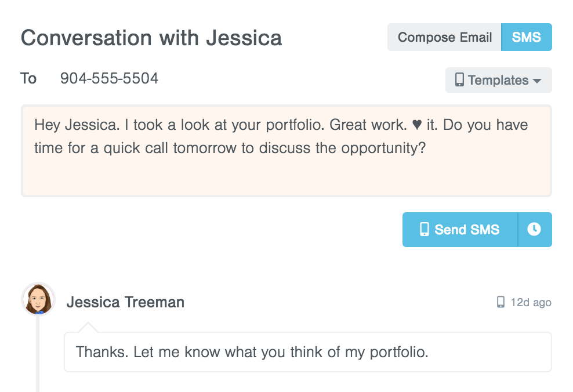The image size is (573, 392).
Task: Click the heart symbol in the message draft
Action: coord(416,125)
